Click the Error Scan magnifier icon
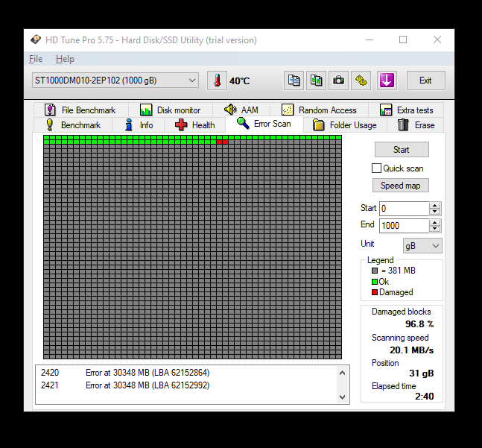This screenshot has height=448, width=482. 243,123
